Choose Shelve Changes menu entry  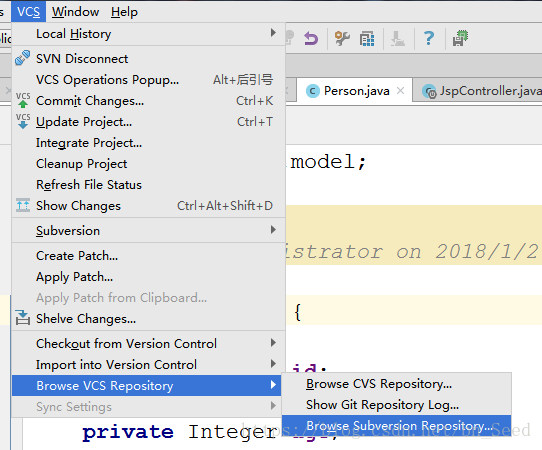point(149,319)
